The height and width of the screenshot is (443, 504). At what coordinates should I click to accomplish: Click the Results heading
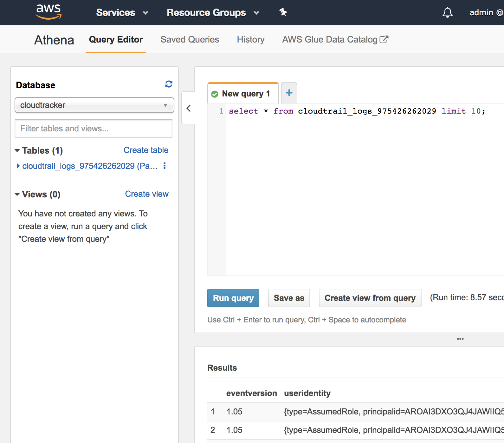click(222, 368)
